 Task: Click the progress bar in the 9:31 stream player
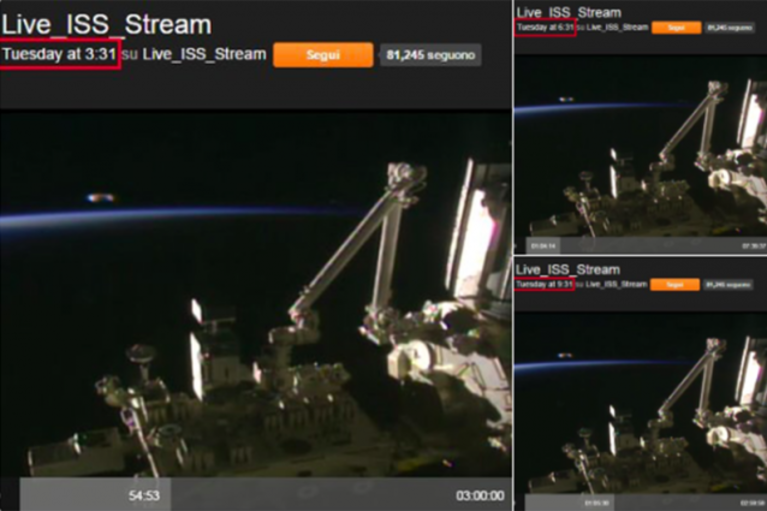(646, 502)
